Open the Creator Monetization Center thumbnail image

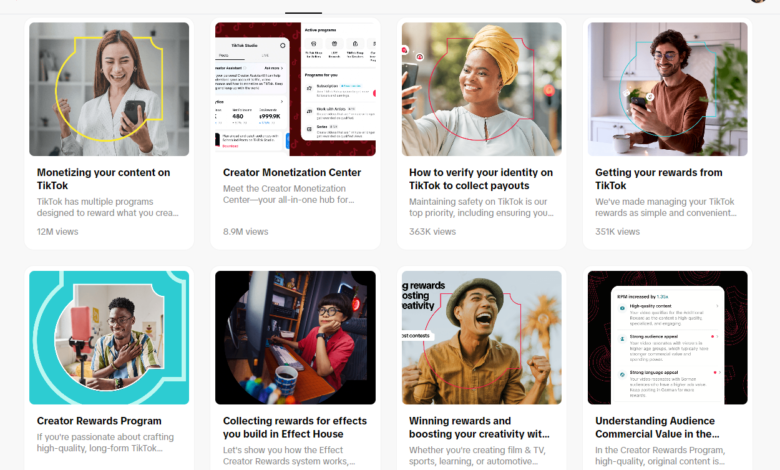pos(295,89)
